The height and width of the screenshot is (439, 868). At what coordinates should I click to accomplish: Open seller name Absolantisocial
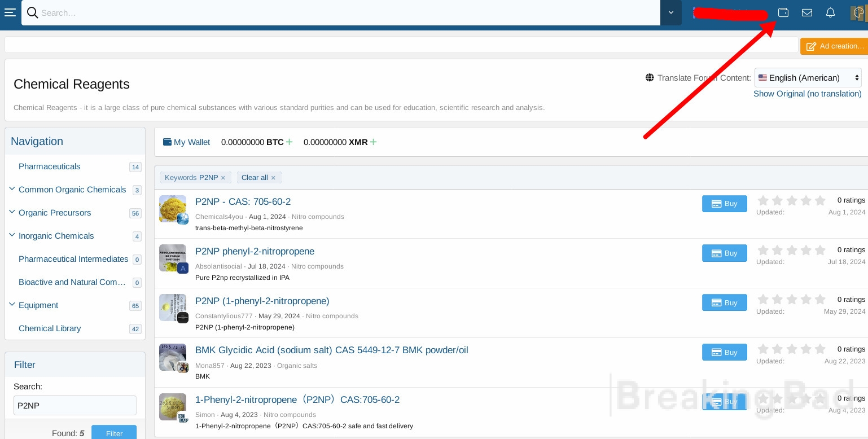click(218, 266)
